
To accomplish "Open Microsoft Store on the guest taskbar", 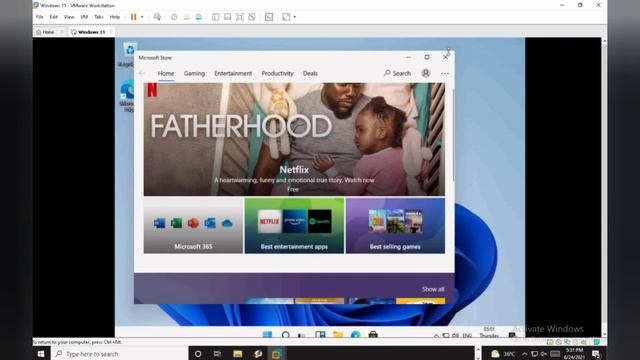I will click(x=373, y=335).
